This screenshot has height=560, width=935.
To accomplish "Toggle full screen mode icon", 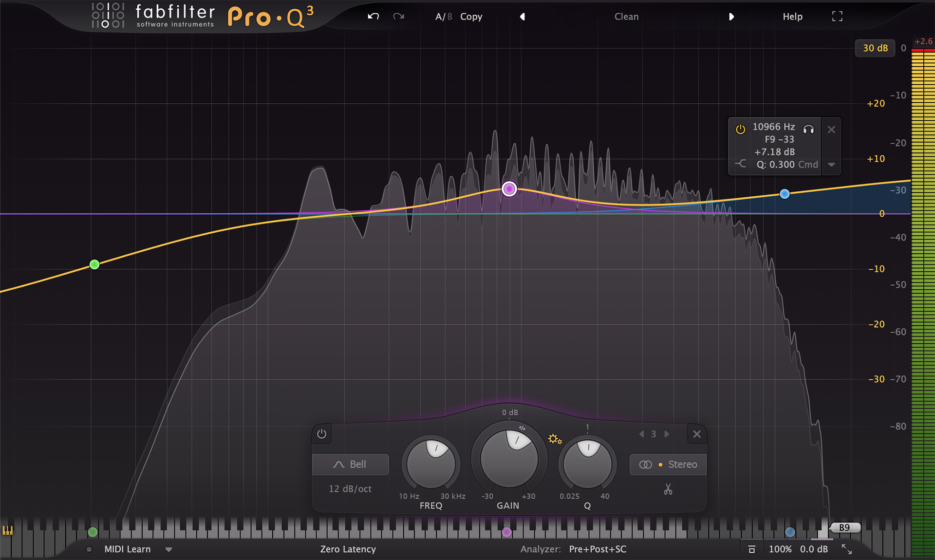I will coord(837,17).
